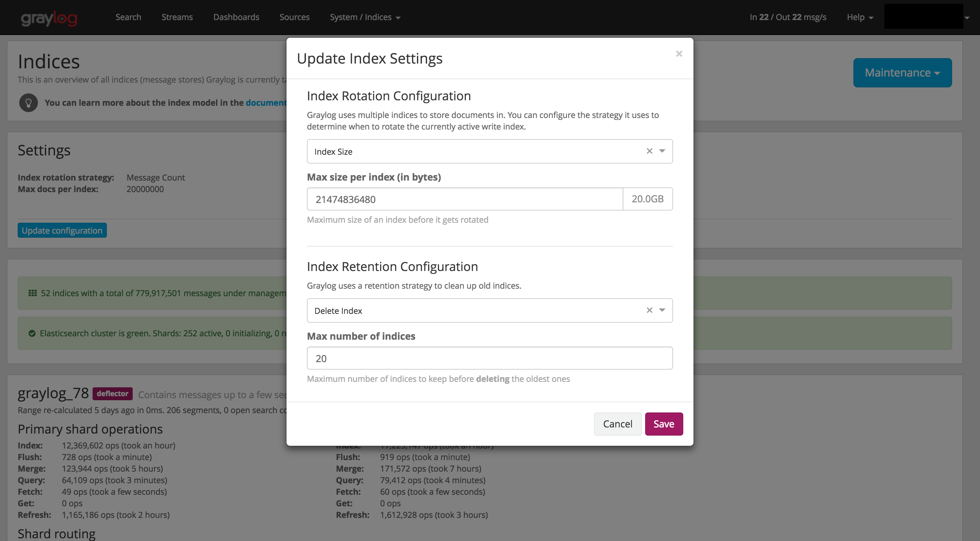Image resolution: width=980 pixels, height=541 pixels.
Task: Open the Dashboards page
Action: coord(236,17)
